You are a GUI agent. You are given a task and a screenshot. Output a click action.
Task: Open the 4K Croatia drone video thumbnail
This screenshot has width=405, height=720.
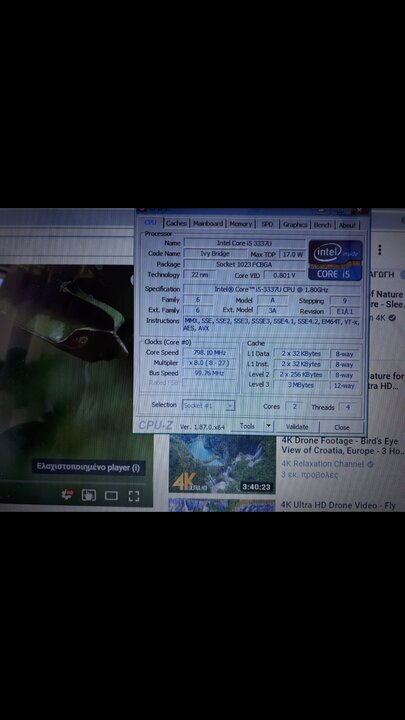pos(222,463)
